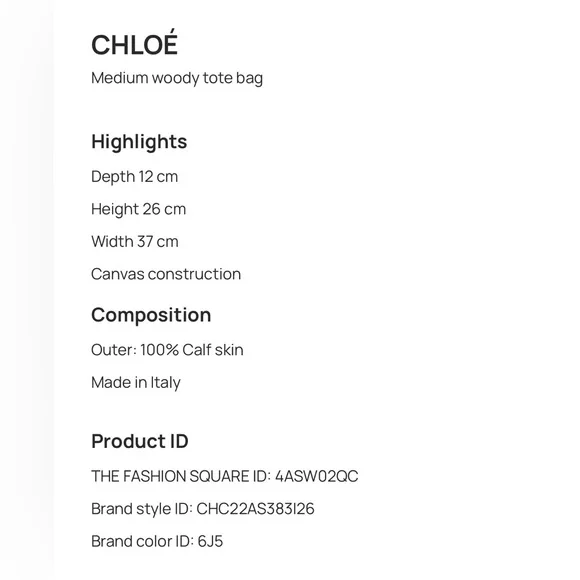Screen dimensions: 580x580
Task: Click the 4ASW02QC identifier code
Action: (317, 476)
